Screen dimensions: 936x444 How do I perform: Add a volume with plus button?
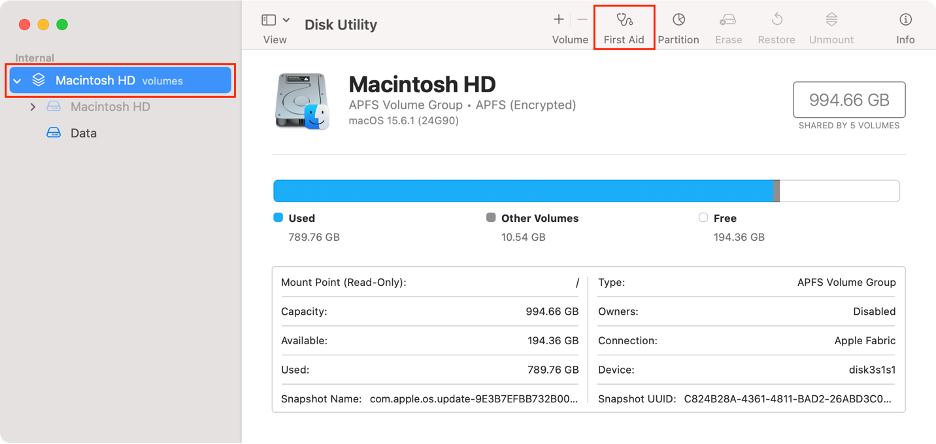click(x=559, y=20)
